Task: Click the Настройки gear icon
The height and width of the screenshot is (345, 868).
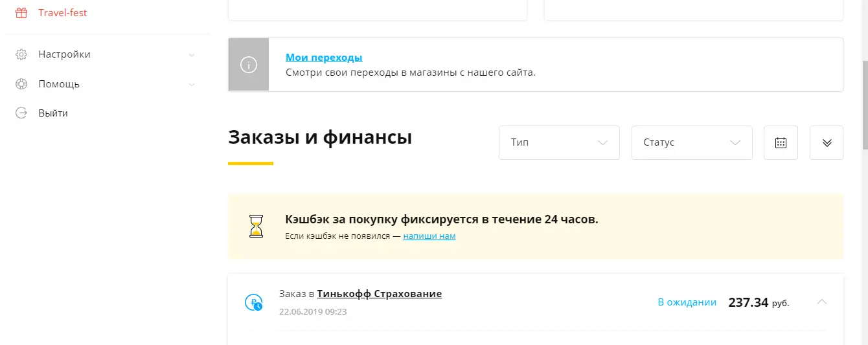Action: point(21,54)
